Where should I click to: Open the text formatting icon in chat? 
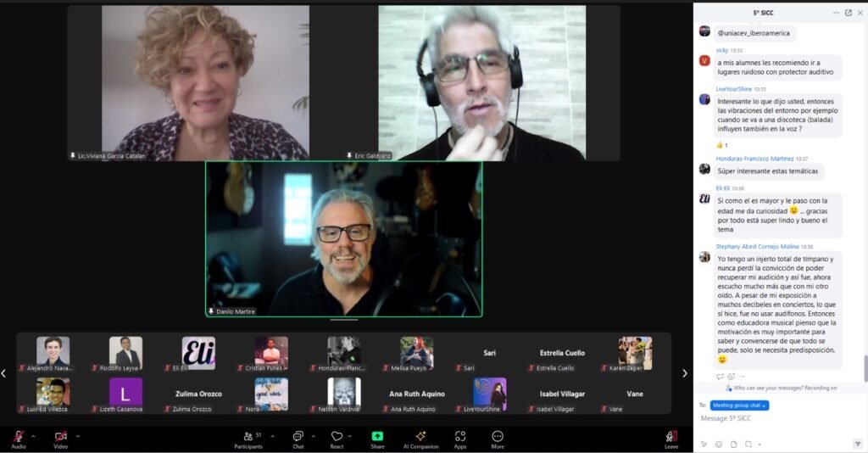click(x=704, y=445)
